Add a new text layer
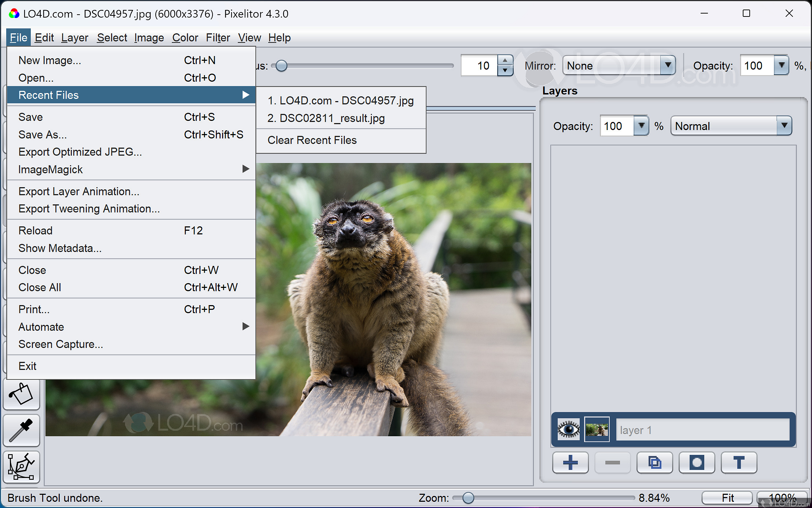Viewport: 812px width, 508px height. click(x=739, y=463)
